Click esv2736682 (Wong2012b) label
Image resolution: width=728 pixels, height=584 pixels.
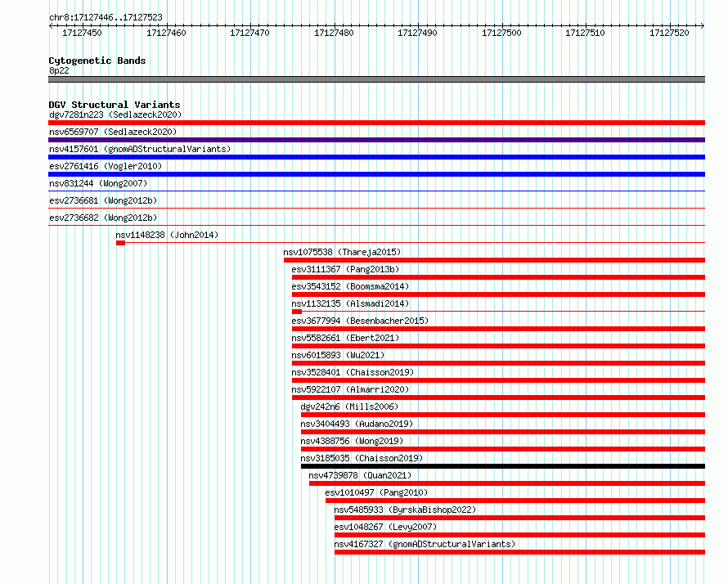[x=103, y=218]
